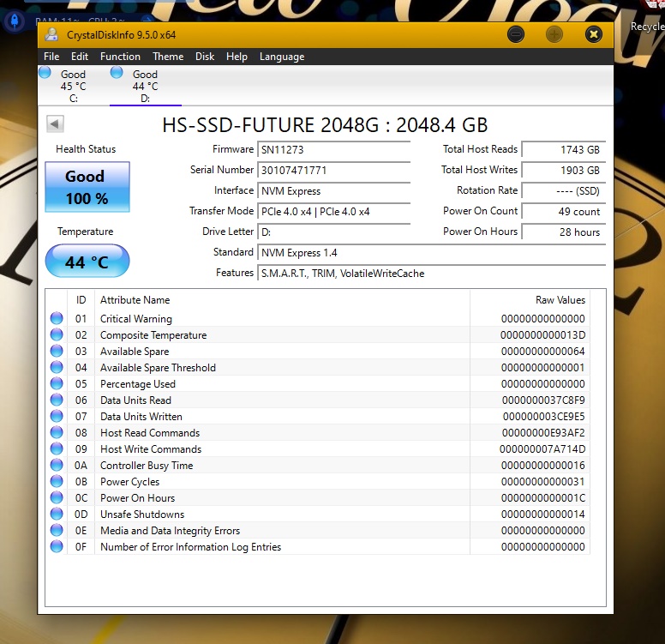Click the Total Host Writes value 1903 GB
This screenshot has width=665, height=644.
tap(563, 171)
